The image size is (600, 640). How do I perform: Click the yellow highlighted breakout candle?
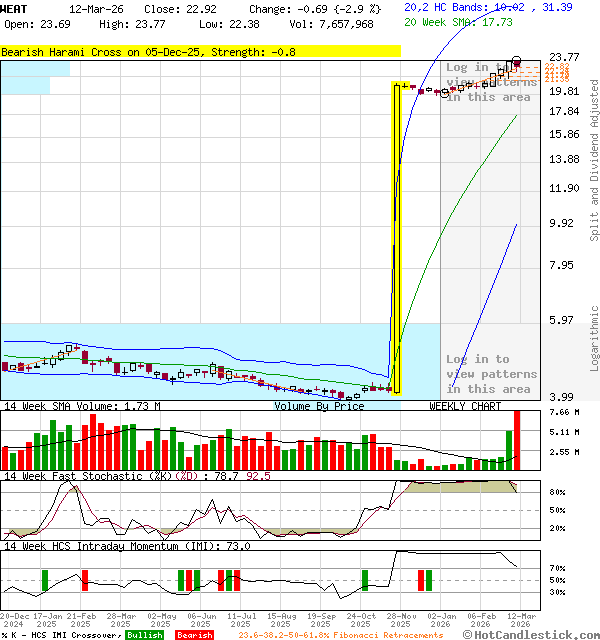tap(397, 238)
